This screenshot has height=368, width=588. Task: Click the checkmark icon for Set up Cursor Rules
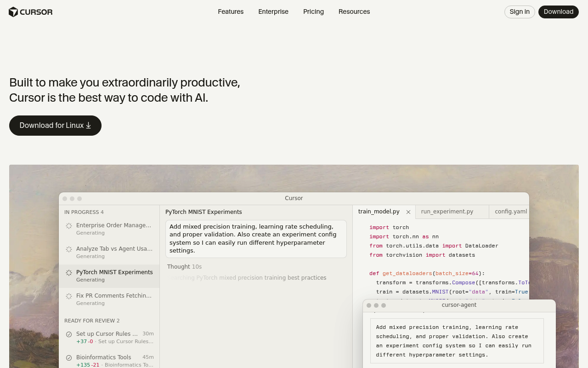click(69, 334)
